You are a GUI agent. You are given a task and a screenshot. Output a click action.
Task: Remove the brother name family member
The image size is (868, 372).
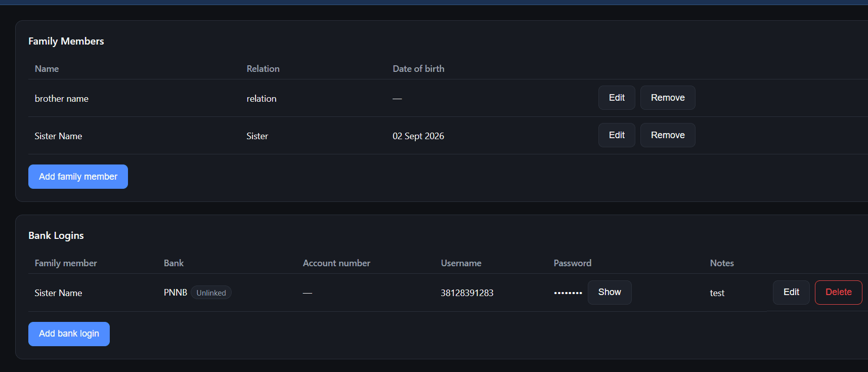pyautogui.click(x=668, y=98)
